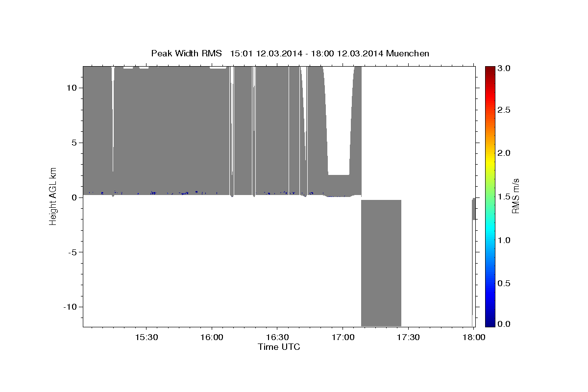
Task: Click the dark blue bottom of colorbar
Action: click(490, 322)
